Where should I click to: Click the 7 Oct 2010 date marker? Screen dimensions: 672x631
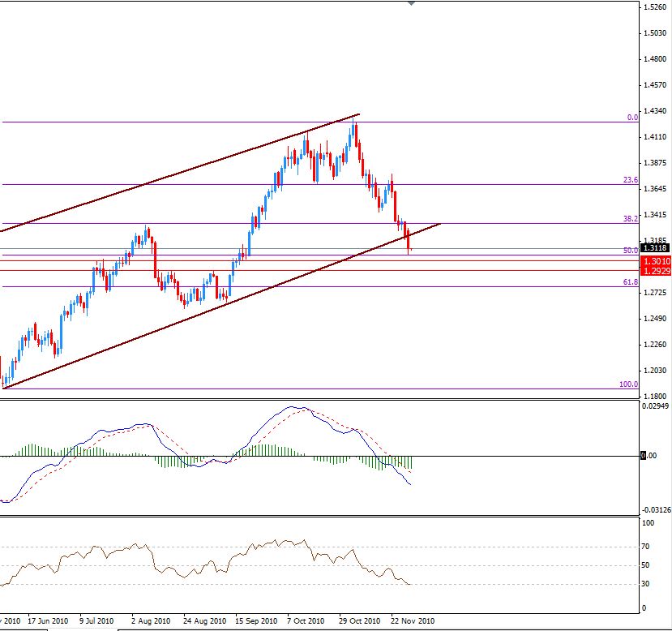click(x=306, y=621)
